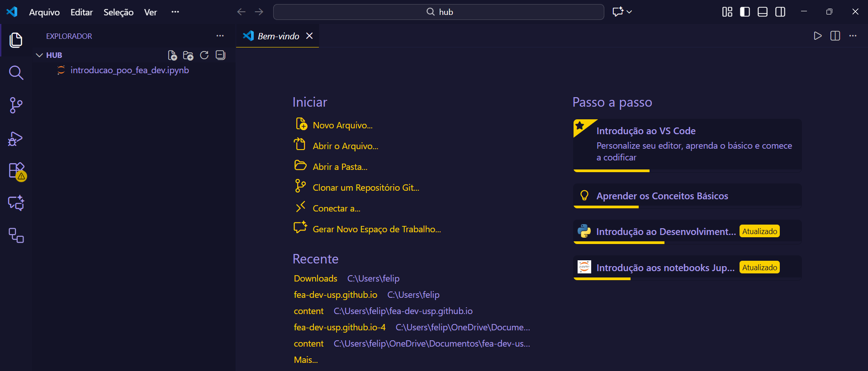This screenshot has height=371, width=868.
Task: Toggle the primary sidebar visibility
Action: coord(745,12)
